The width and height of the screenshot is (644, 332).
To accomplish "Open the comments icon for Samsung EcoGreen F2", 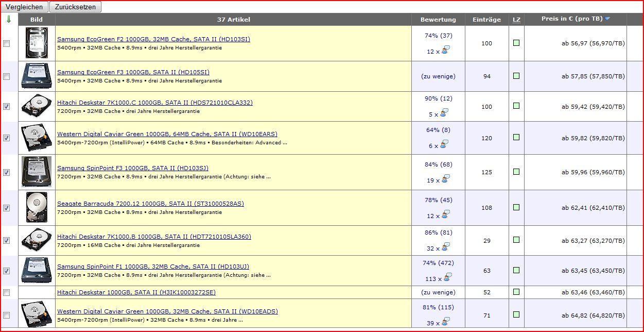I will (x=446, y=50).
